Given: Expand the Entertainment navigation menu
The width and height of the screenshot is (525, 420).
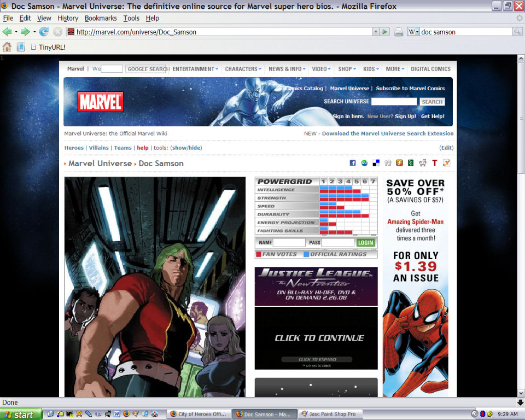Looking at the screenshot, I should pos(196,69).
